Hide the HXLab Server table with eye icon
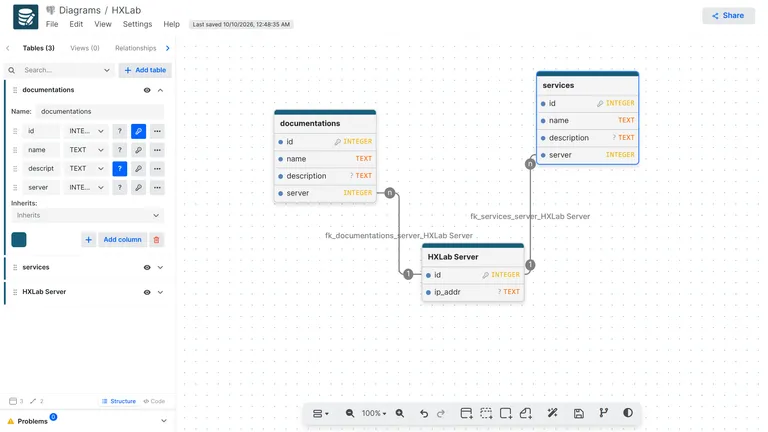768x432 pixels. coord(147,292)
